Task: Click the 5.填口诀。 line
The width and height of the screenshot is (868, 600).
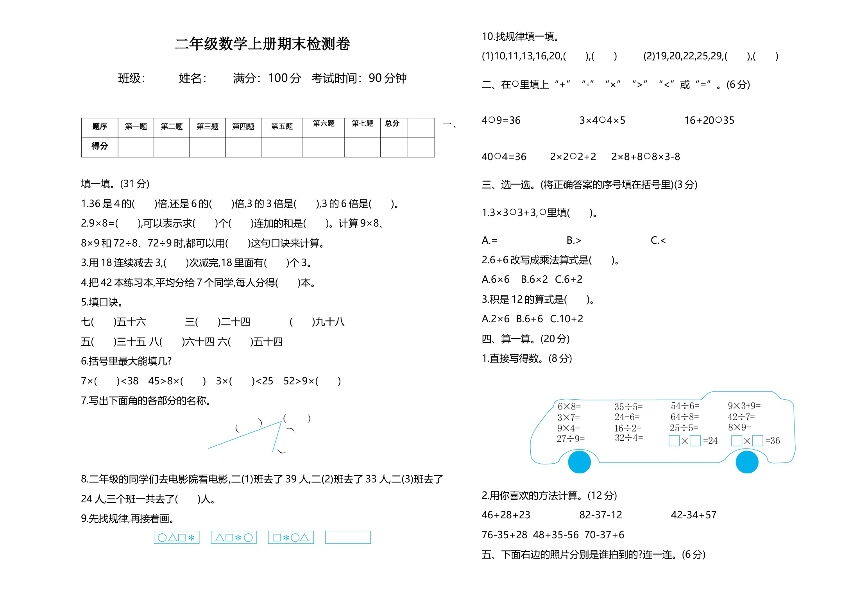Action: [102, 302]
